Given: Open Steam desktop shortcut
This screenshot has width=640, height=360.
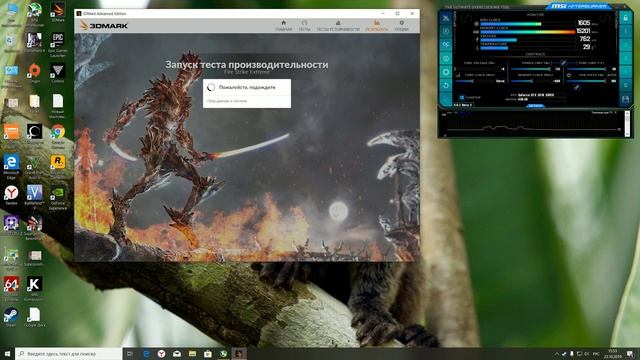Looking at the screenshot, I should tap(11, 318).
